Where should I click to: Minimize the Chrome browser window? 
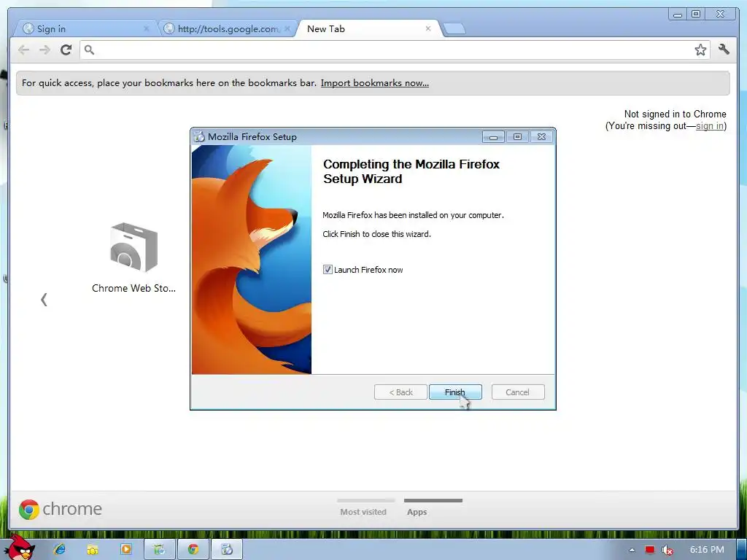[678, 15]
